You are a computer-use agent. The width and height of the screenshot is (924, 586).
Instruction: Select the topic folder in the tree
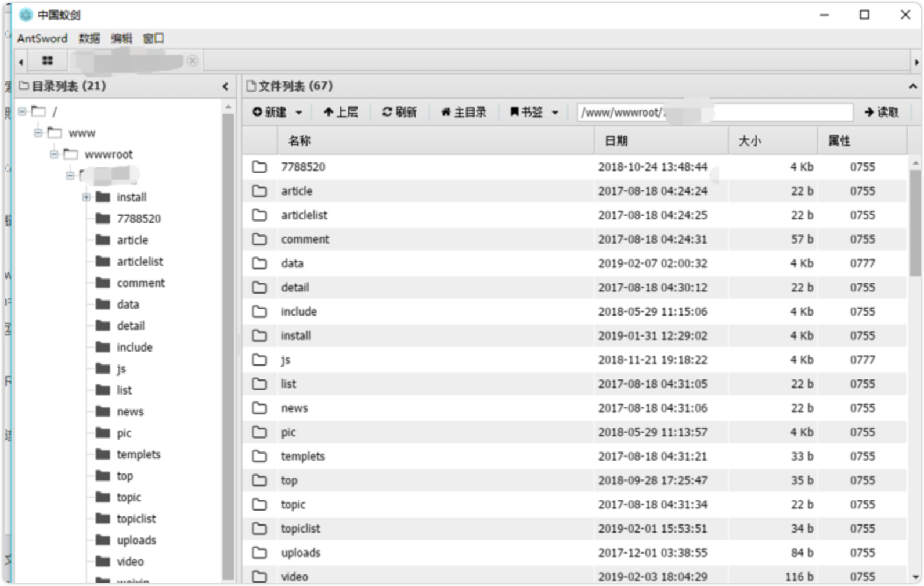(129, 498)
